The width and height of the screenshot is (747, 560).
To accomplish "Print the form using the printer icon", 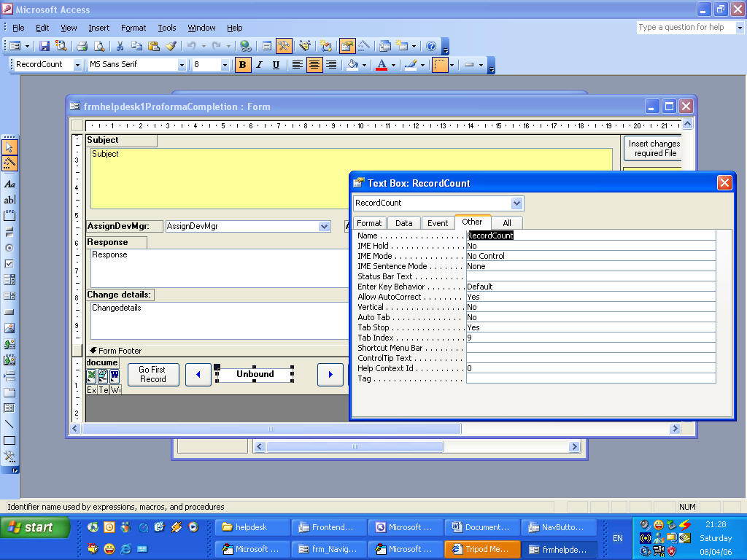I will [82, 46].
